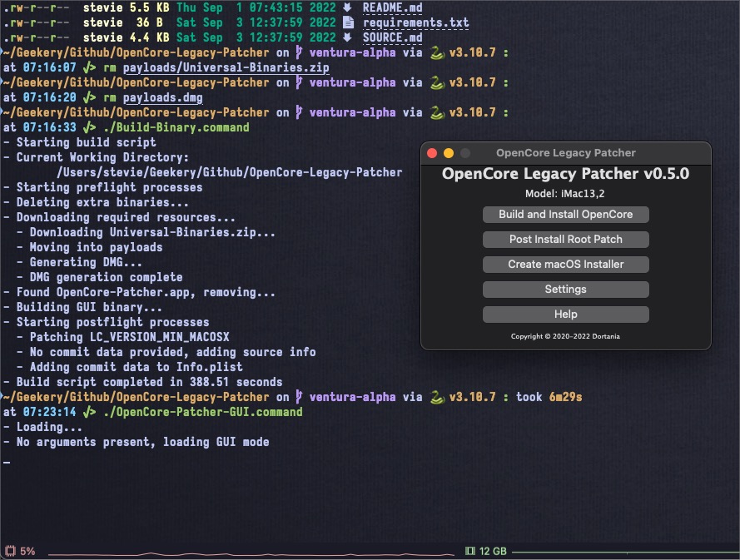
Task: Click 'Building GUI binary...' output line
Action: pyautogui.click(x=89, y=307)
